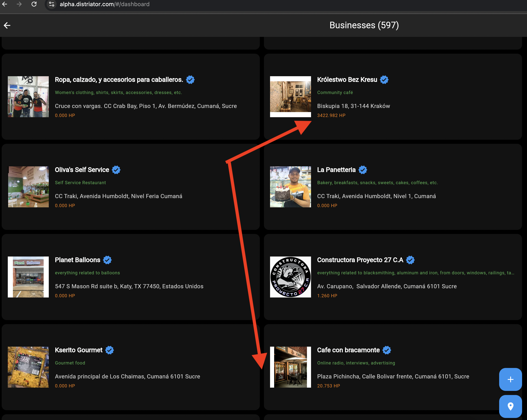This screenshot has height=420, width=527.
Task: Click 0.000 HP under Planet Balloons
Action: tap(65, 296)
